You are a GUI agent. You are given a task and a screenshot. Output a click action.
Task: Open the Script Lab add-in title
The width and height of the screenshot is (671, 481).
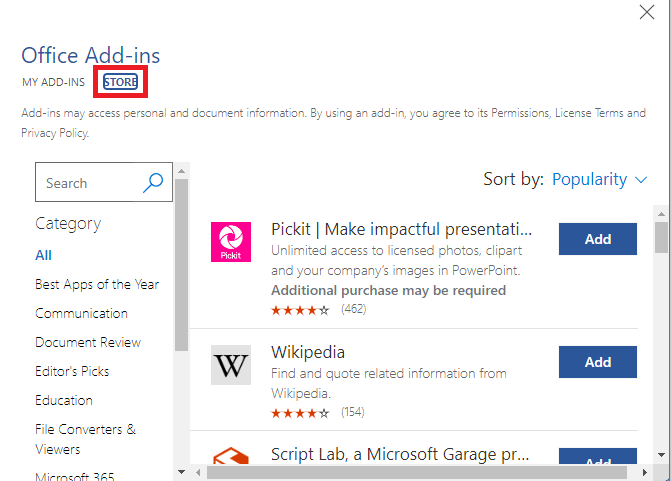pyautogui.click(x=400, y=454)
